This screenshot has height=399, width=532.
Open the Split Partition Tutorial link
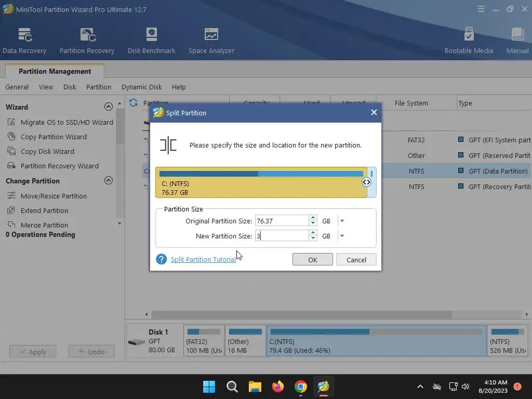point(203,260)
